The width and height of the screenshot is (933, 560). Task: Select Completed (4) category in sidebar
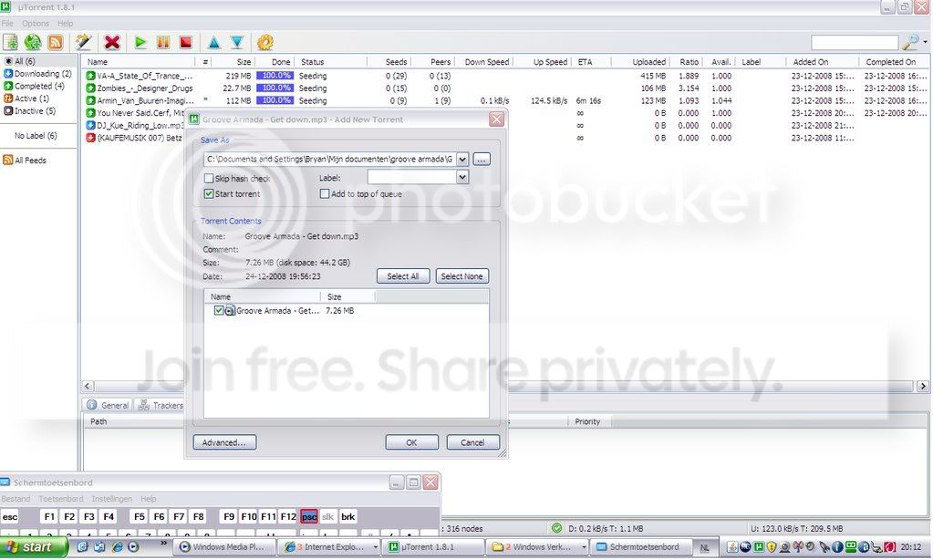coord(35,87)
